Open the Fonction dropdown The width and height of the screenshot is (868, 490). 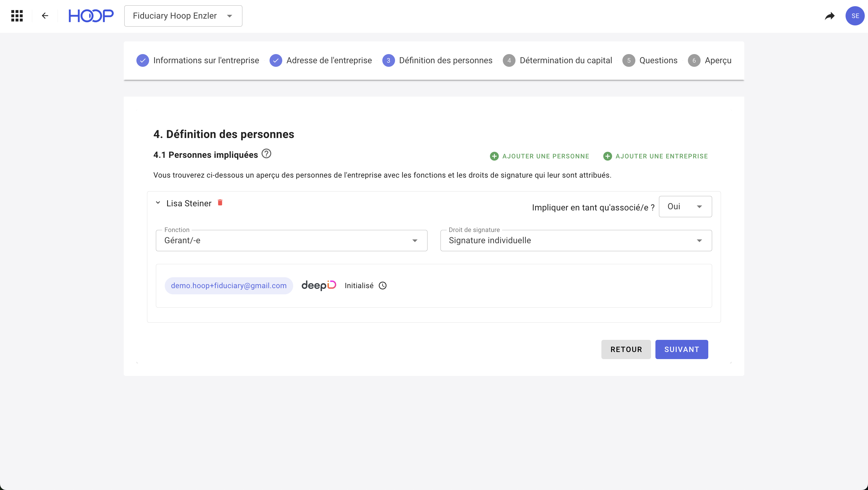tap(291, 241)
